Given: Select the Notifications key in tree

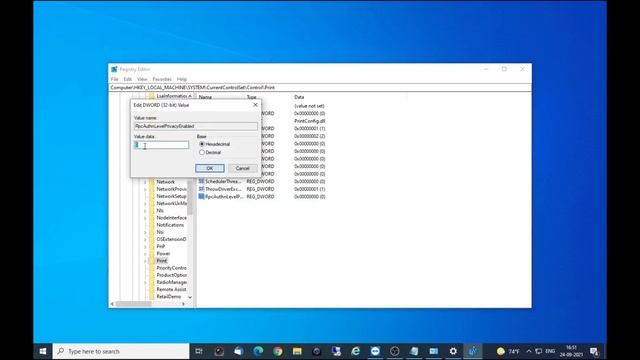Looking at the screenshot, I should [170, 225].
